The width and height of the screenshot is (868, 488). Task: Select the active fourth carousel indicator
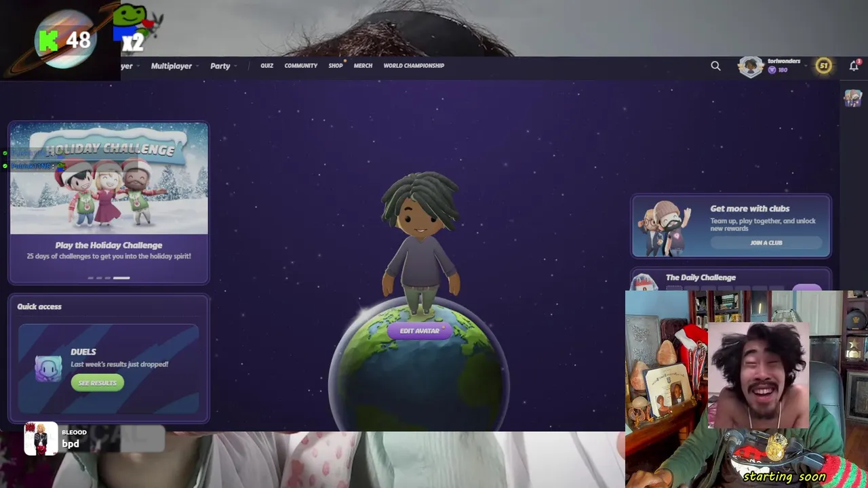coord(121,278)
